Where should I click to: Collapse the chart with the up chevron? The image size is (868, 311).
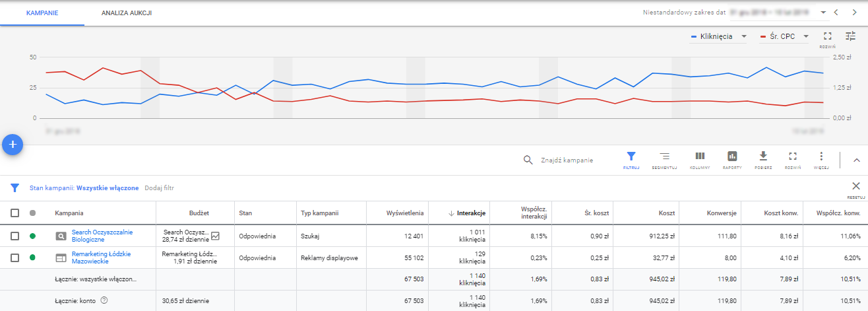857,160
